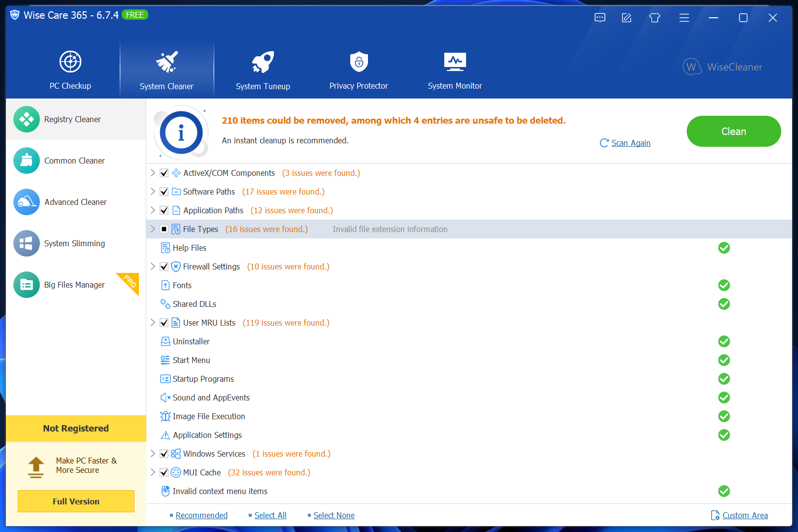Click the Software Paths folder icon
This screenshot has width=798, height=532.
pos(176,192)
